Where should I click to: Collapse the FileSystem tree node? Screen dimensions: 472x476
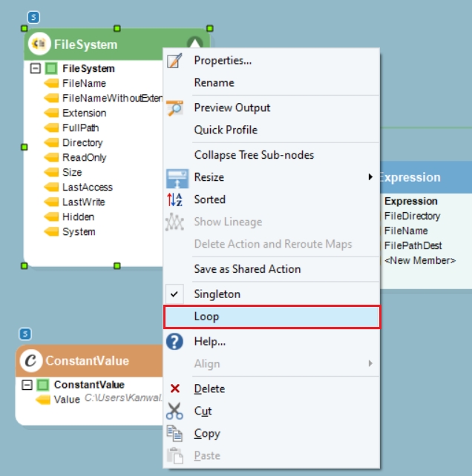tap(36, 68)
